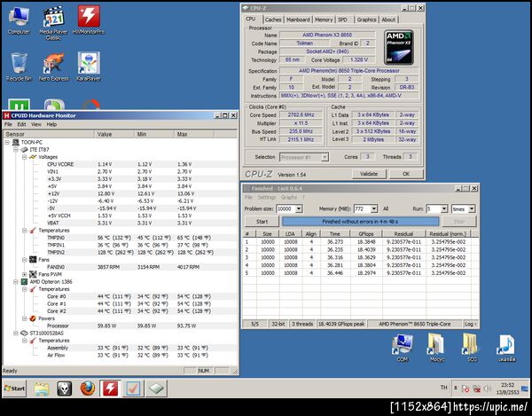Open the Recycle Bin
The height and width of the screenshot is (416, 532).
click(18, 64)
